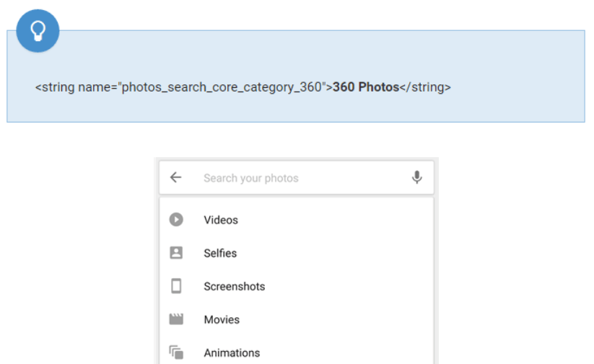Click the Videos play circle icon
The height and width of the screenshot is (364, 594).
(176, 220)
